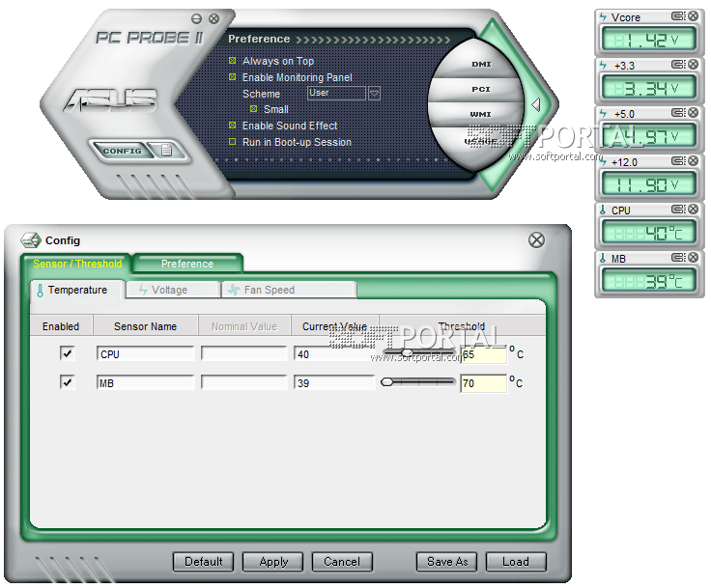The image size is (711, 588).
Task: Click the +12.0 voltage display showing 11.90 V
Action: point(649,184)
